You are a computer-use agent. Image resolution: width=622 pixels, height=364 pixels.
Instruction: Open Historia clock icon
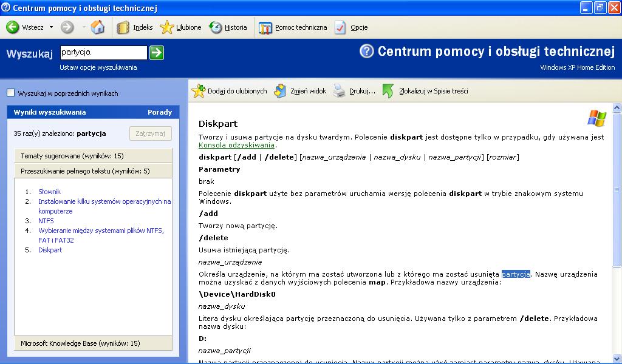(x=216, y=27)
